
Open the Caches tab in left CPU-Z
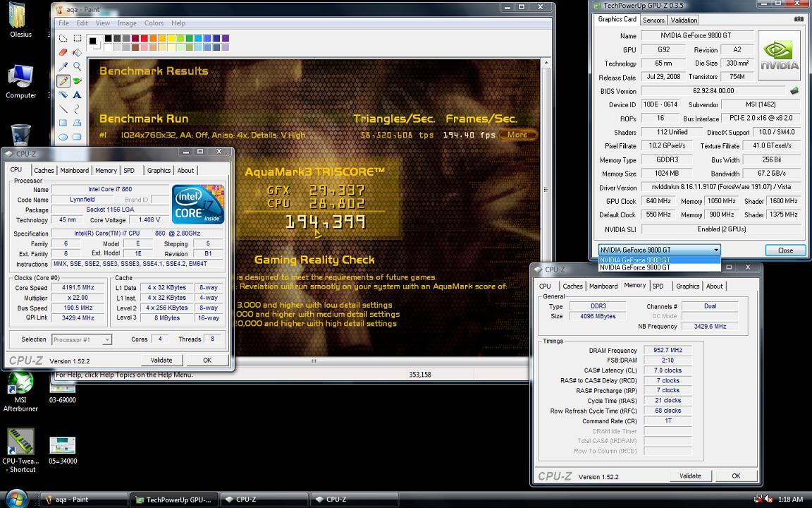[x=44, y=170]
